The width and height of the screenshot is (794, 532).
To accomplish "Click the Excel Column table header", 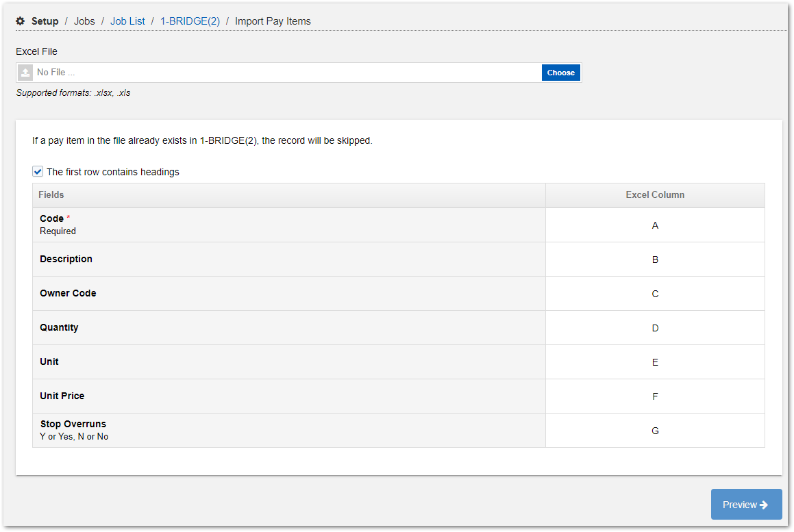I will (x=654, y=194).
